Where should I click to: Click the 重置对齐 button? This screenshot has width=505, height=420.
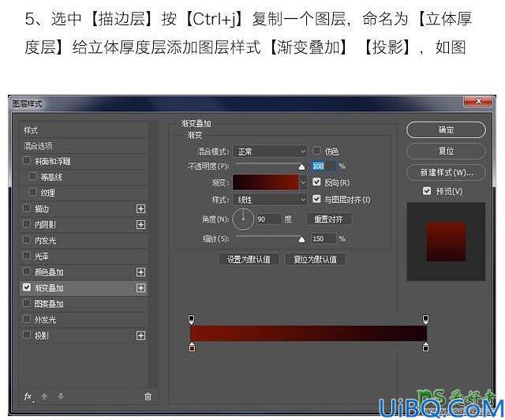(x=328, y=219)
